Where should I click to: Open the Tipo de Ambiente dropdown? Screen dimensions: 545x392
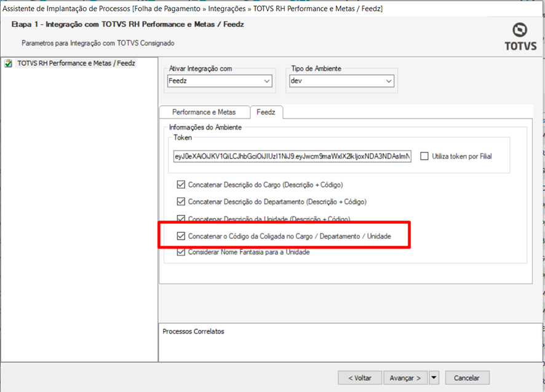click(341, 81)
